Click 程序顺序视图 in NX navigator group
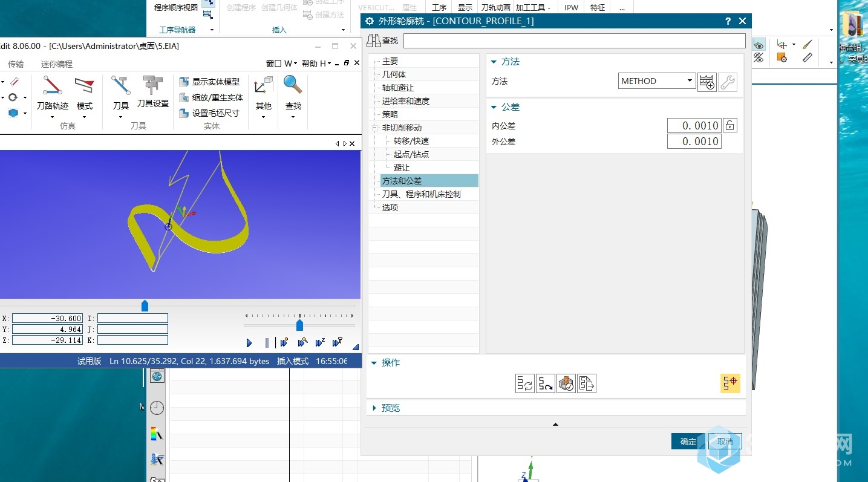868x482 pixels. pyautogui.click(x=176, y=7)
